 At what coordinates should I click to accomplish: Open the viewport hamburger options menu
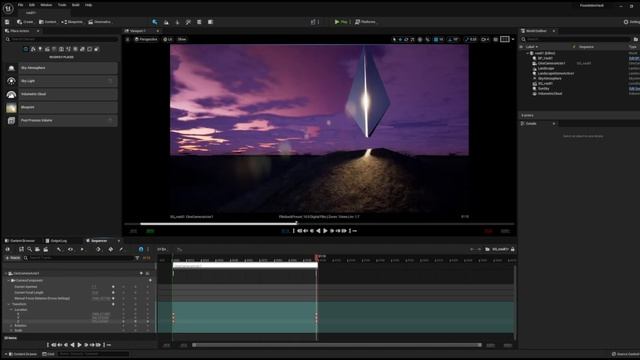pyautogui.click(x=127, y=40)
